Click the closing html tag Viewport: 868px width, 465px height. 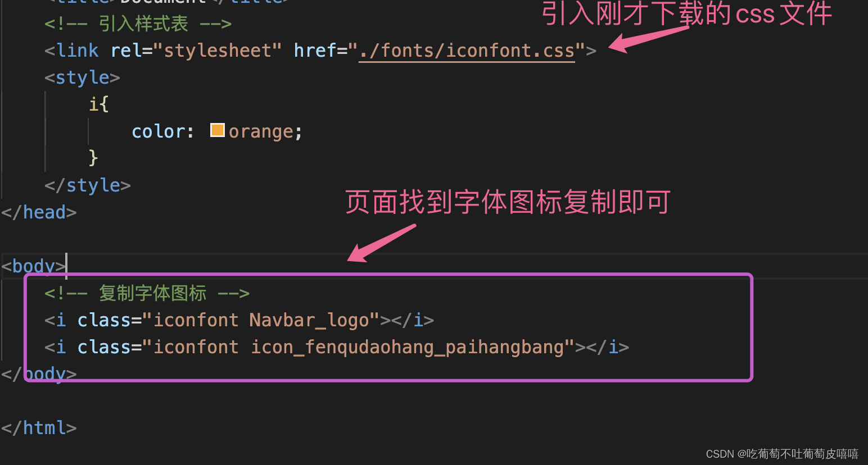tap(39, 428)
